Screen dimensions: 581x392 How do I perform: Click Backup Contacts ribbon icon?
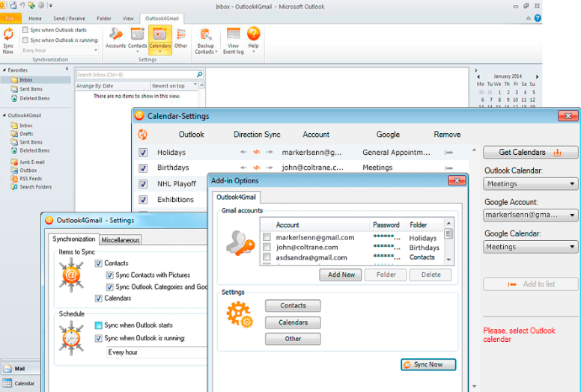[x=206, y=40]
